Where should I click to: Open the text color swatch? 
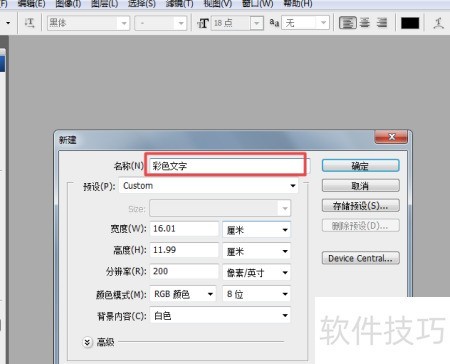410,23
